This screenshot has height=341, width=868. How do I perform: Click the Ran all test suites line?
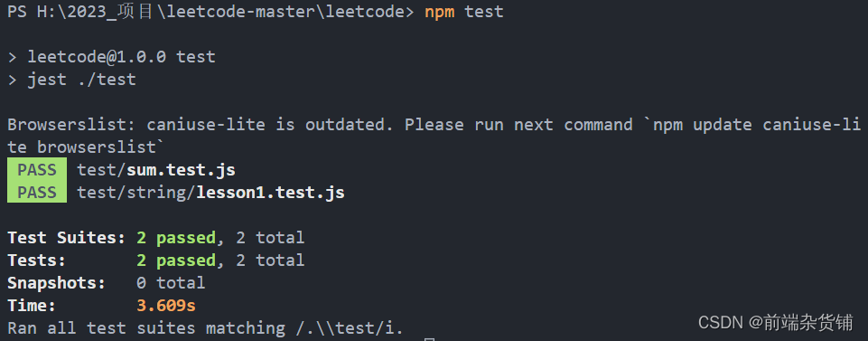tap(205, 328)
